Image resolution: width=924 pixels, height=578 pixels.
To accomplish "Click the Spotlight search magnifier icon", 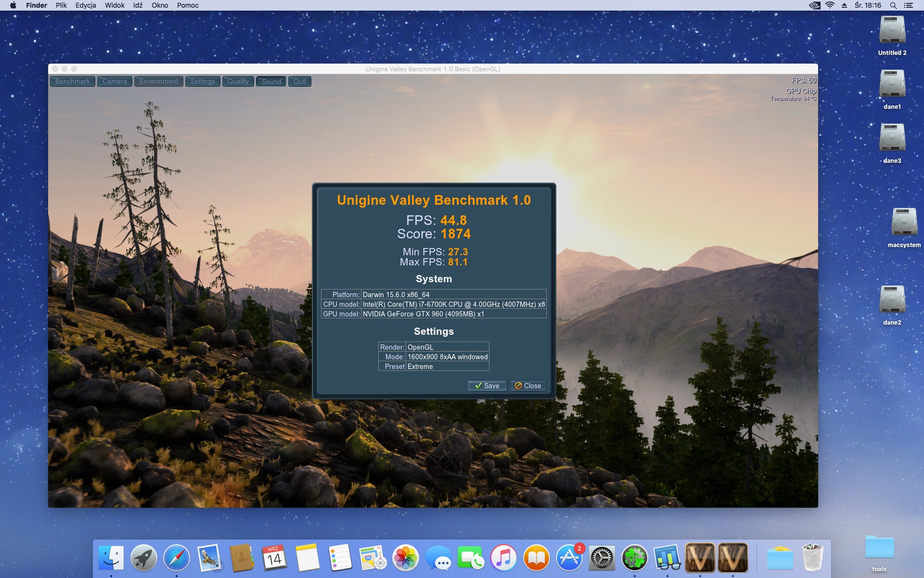I will click(x=893, y=5).
